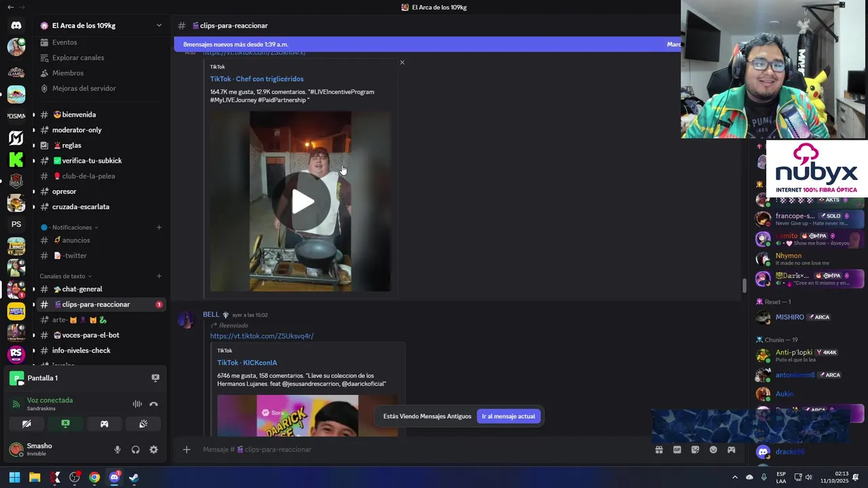Select the moderator-only channel

102,130
